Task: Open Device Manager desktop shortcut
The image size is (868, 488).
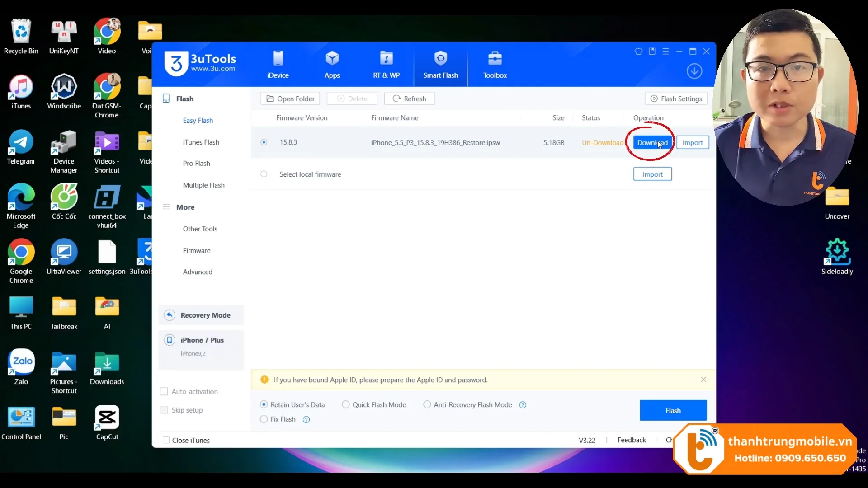Action: click(x=64, y=151)
